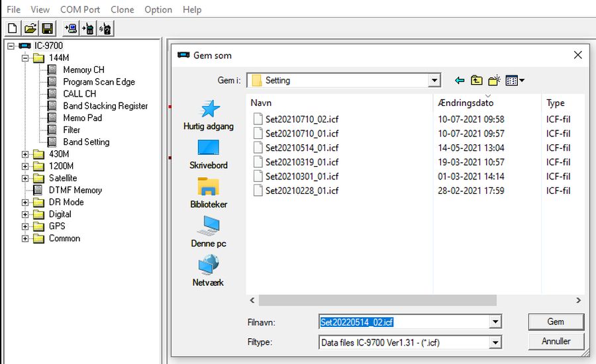Collapse the IC-9700 root node
This screenshot has height=364, width=596.
coord(11,46)
